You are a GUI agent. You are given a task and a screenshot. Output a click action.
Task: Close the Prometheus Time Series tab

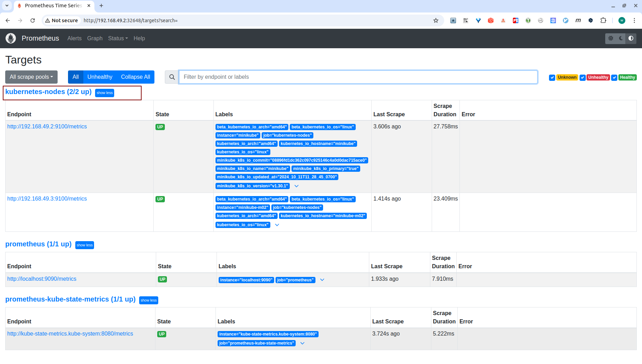89,6
